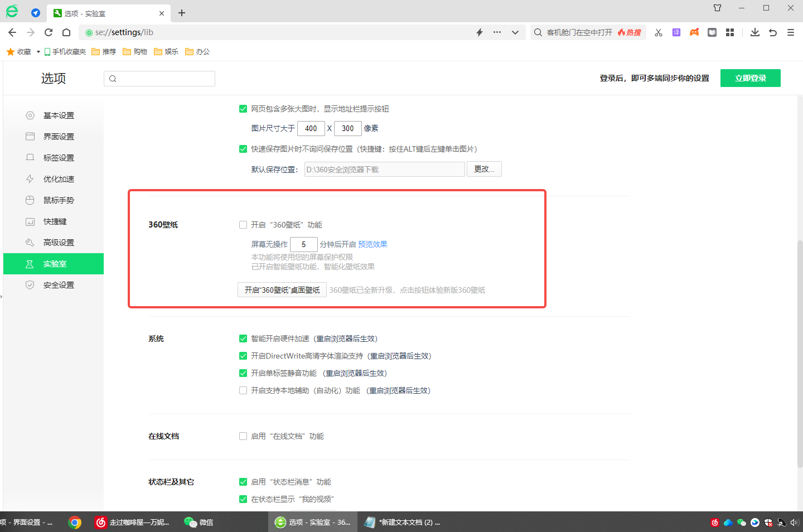Screen dimensions: 803x532
Task: Click the image height field showing 300
Action: pyautogui.click(x=348, y=128)
